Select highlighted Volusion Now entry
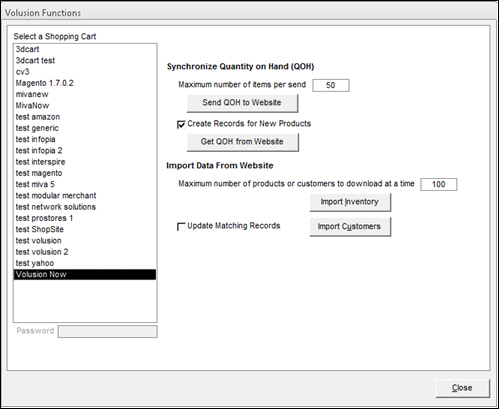The width and height of the screenshot is (499, 409). (x=85, y=275)
